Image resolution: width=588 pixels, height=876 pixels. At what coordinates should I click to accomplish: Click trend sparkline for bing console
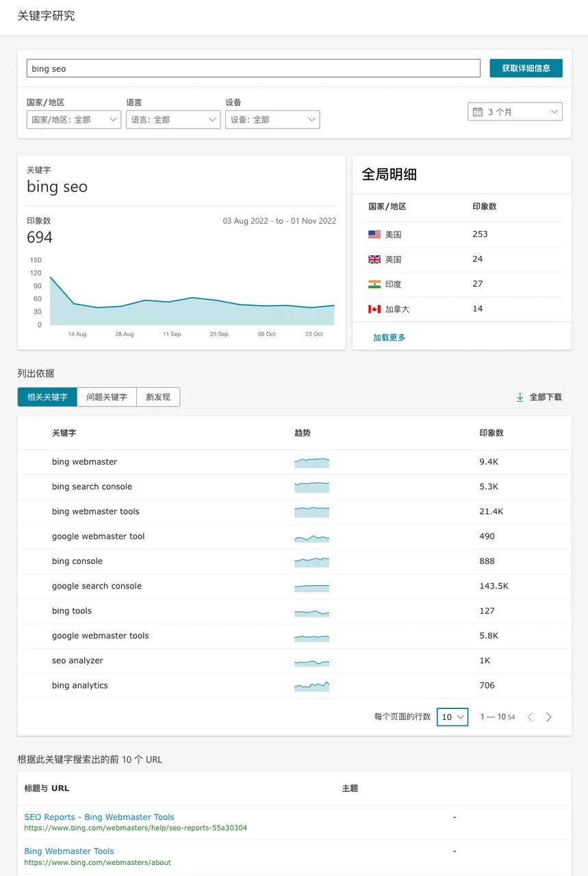pyautogui.click(x=312, y=562)
